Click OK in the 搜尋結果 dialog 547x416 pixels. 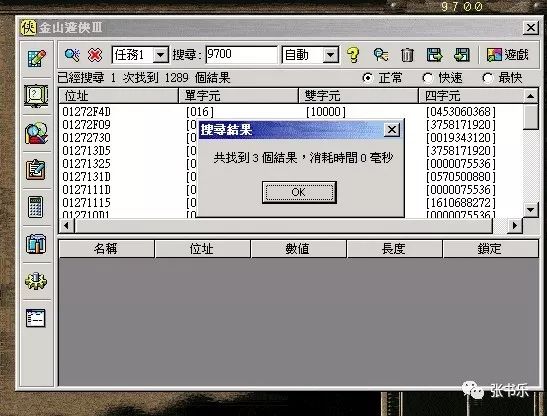(299, 192)
